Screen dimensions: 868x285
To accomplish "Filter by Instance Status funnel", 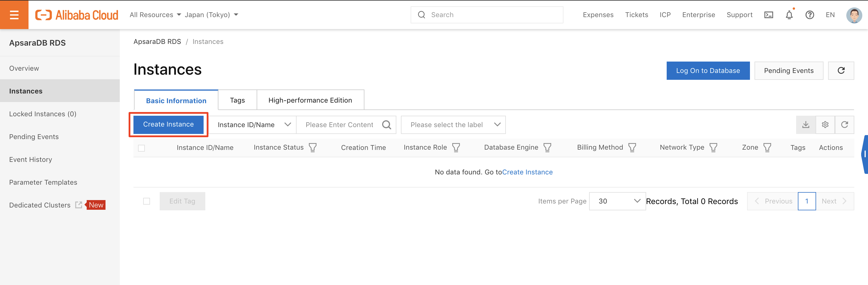I will (x=312, y=148).
